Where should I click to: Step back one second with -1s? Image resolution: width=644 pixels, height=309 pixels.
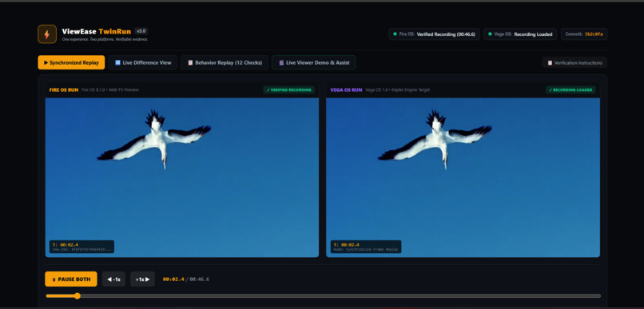coord(113,279)
